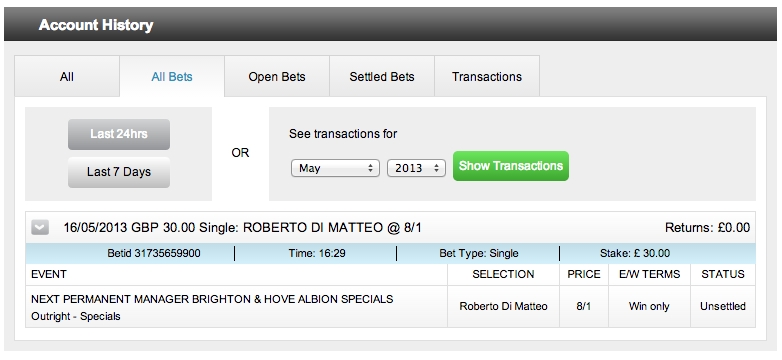Collapse the Roberto Di Matteo bet entry
Screen dimensions: 782x360
(40, 228)
